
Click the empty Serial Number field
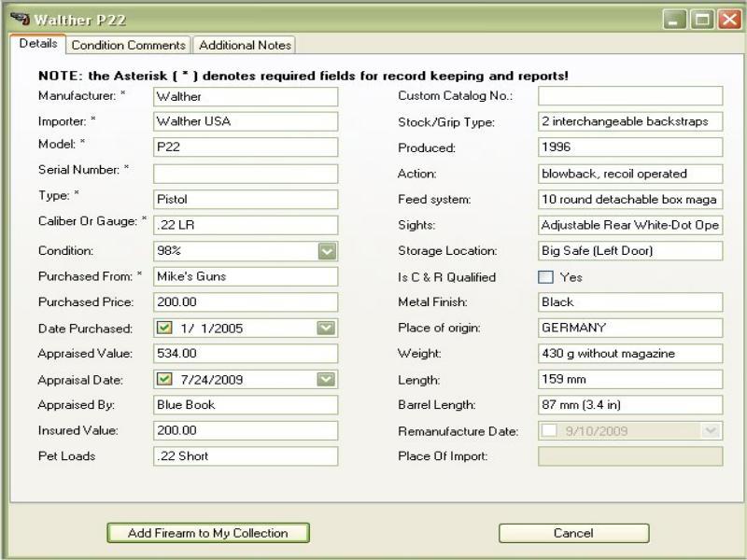coord(246,174)
